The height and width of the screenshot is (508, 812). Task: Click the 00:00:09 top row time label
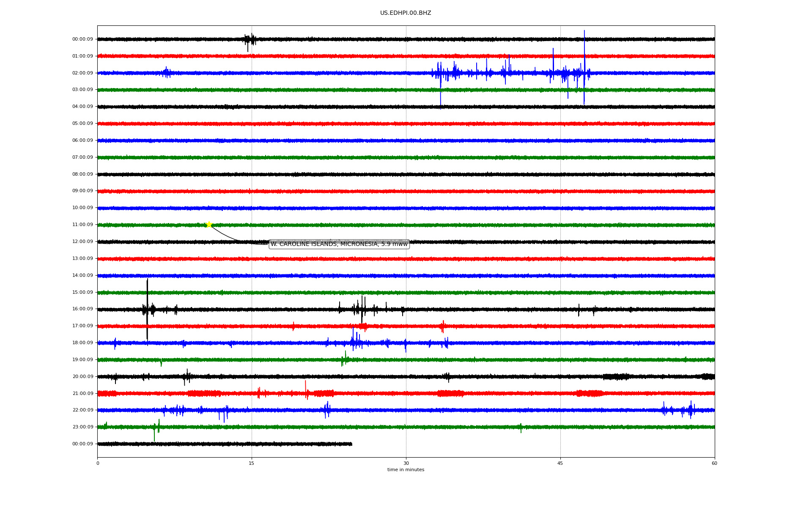[82, 39]
